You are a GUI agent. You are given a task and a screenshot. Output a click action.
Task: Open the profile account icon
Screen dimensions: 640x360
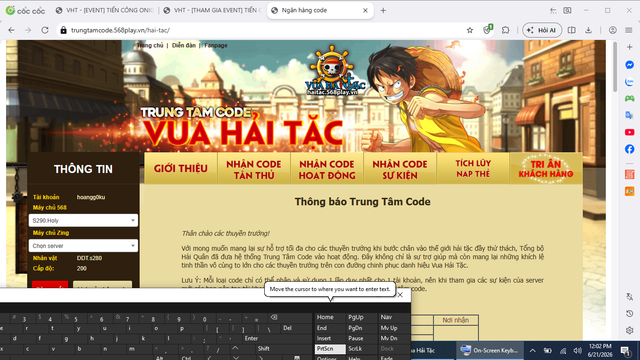(x=613, y=30)
